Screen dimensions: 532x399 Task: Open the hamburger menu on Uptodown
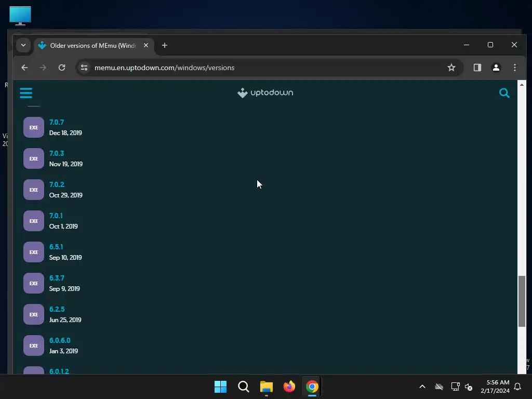pyautogui.click(x=26, y=93)
